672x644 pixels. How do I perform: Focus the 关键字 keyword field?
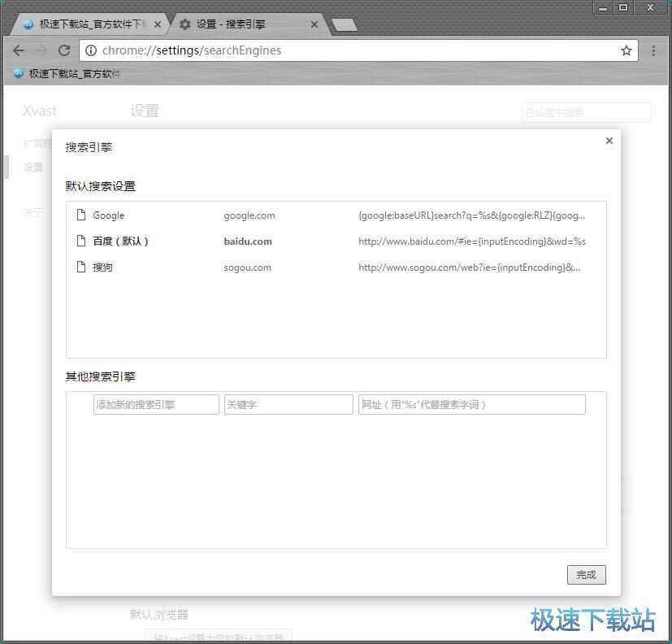pos(288,405)
